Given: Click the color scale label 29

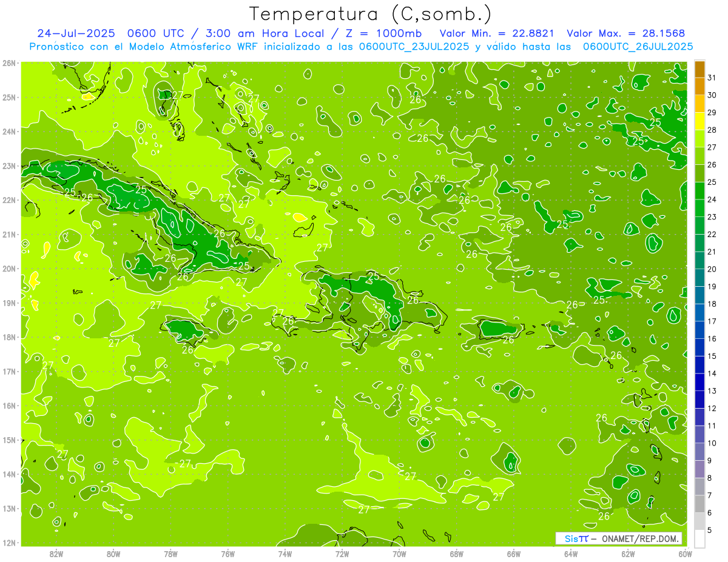Looking at the screenshot, I should (712, 113).
